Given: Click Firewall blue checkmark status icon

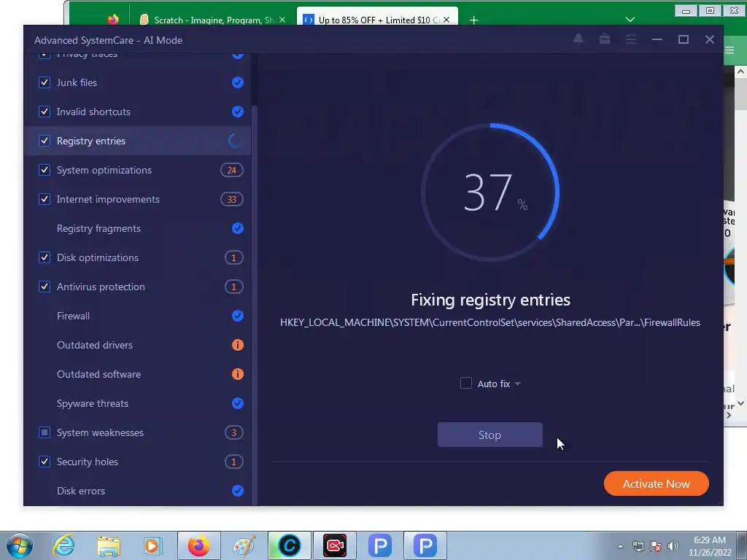Looking at the screenshot, I should [x=237, y=316].
